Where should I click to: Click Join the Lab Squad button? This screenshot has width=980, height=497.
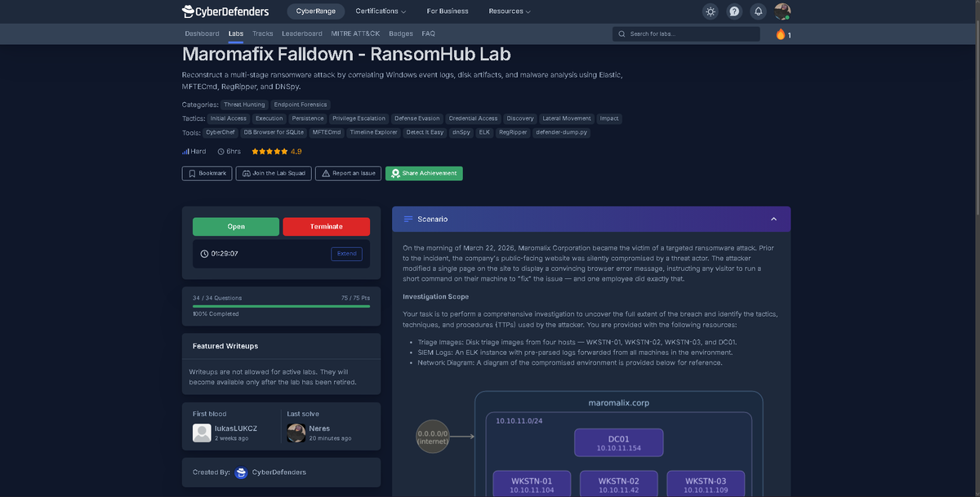coord(274,173)
